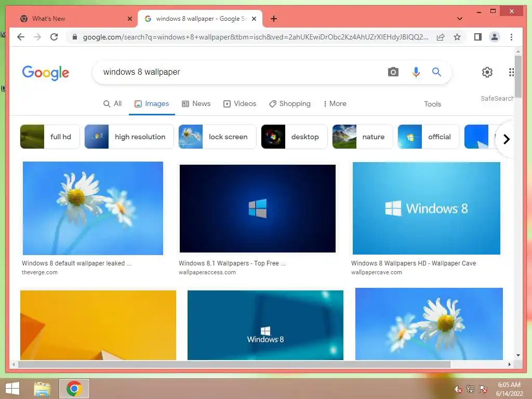Click the blue magnifier search button
Viewport: 532px width, 399px height.
tap(436, 72)
